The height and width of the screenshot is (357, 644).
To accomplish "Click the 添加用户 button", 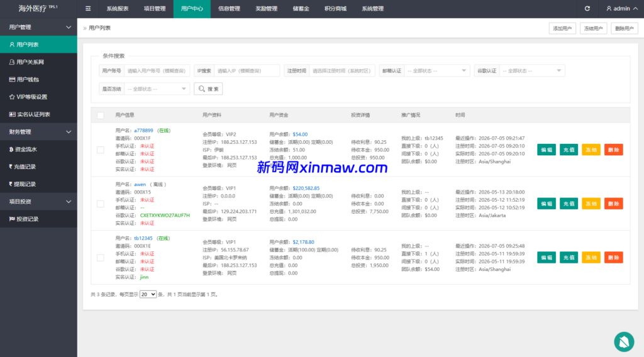I will coord(562,28).
